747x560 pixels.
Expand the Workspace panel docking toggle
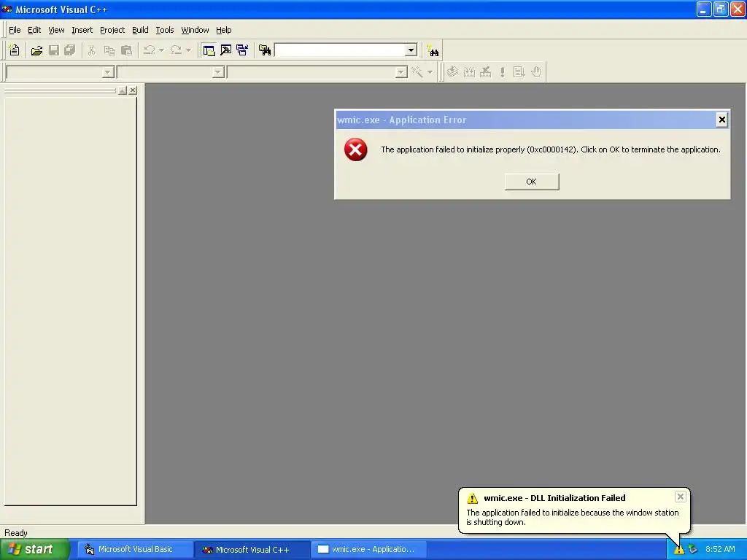[x=123, y=90]
